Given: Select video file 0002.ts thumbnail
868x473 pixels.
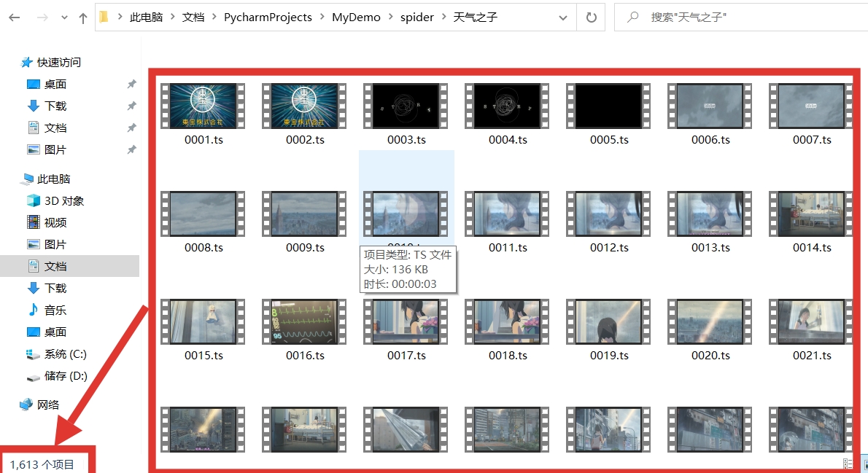Looking at the screenshot, I should (x=304, y=106).
